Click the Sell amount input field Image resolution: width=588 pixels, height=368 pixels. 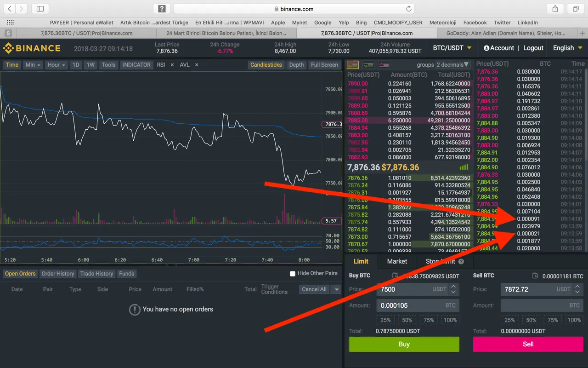tap(542, 305)
